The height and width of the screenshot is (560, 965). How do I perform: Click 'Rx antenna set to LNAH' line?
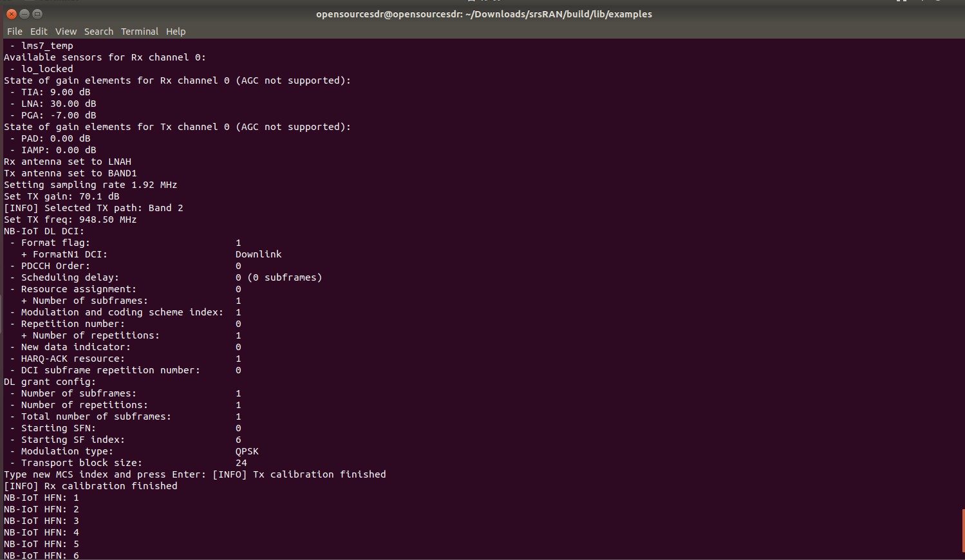[68, 162]
